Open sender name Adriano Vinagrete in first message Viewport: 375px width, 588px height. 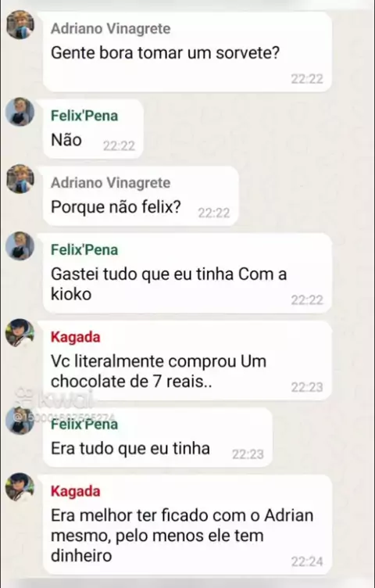(x=110, y=28)
